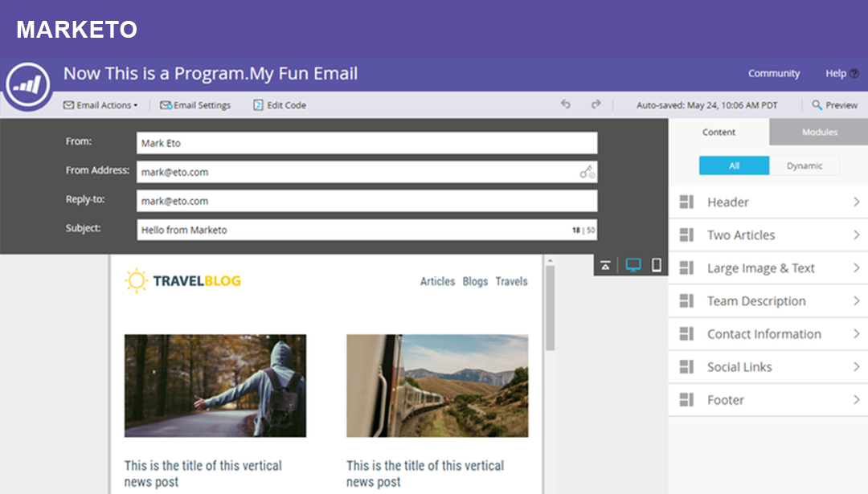Open the Email Actions dropdown
The image size is (868, 494).
100,105
